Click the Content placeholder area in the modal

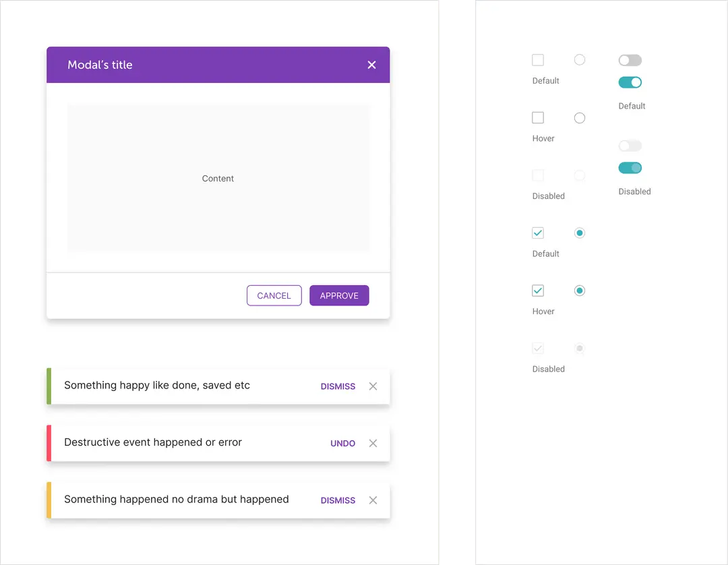pos(218,178)
